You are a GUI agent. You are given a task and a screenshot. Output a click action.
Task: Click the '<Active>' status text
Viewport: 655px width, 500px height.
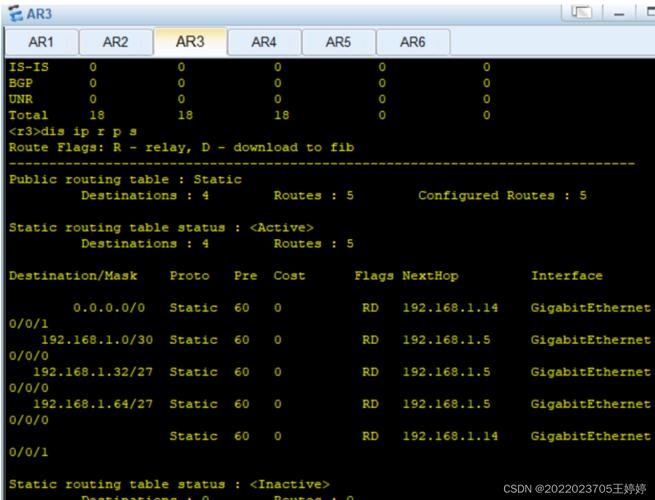point(282,228)
